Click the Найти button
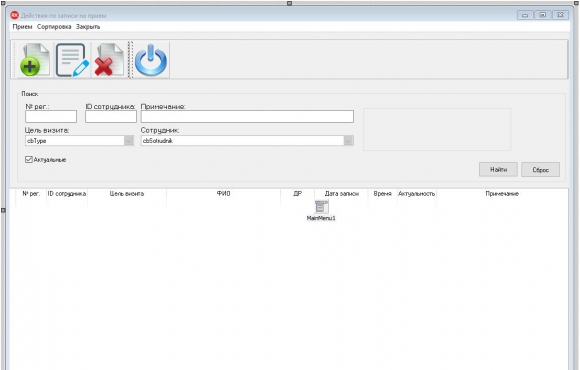 pos(498,169)
